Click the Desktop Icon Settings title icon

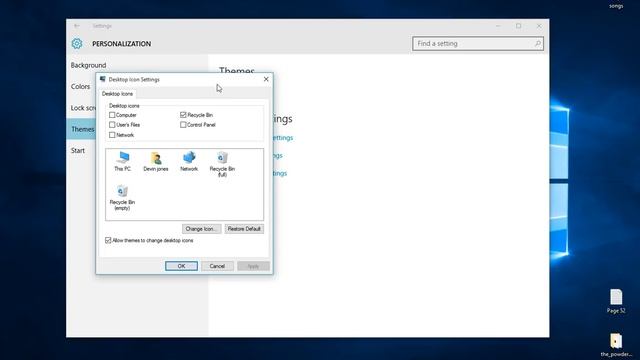pos(102,79)
